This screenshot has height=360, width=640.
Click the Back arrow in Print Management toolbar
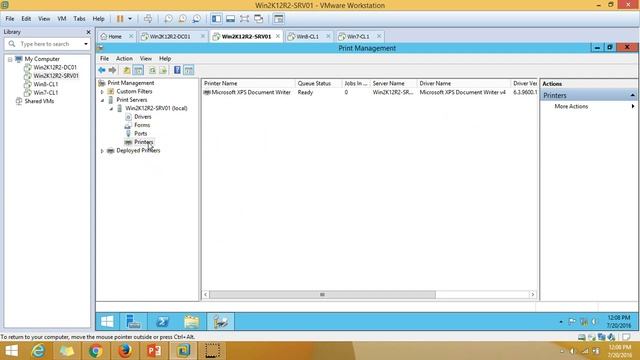tap(102, 70)
